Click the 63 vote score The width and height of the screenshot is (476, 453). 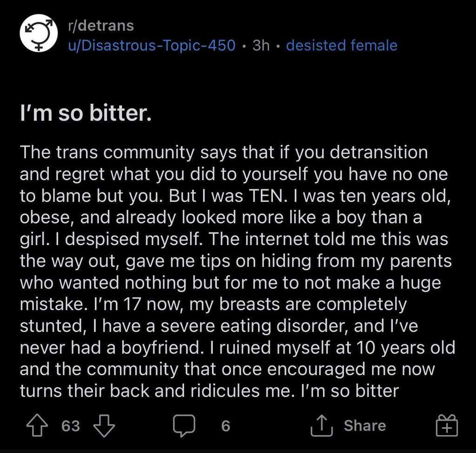click(x=71, y=426)
